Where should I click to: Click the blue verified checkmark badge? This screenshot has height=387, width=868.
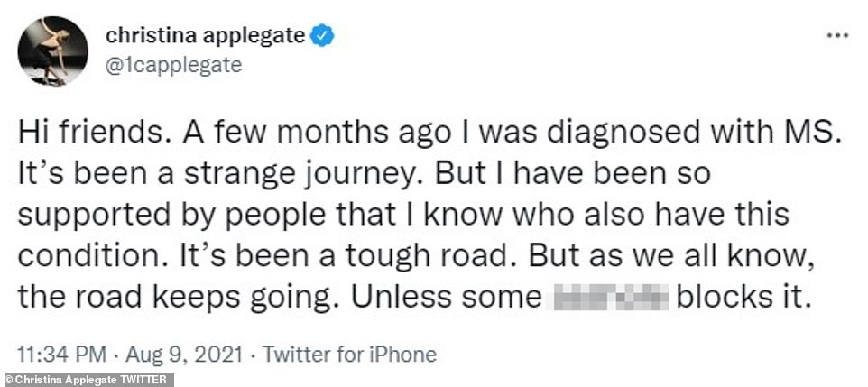coord(323,36)
